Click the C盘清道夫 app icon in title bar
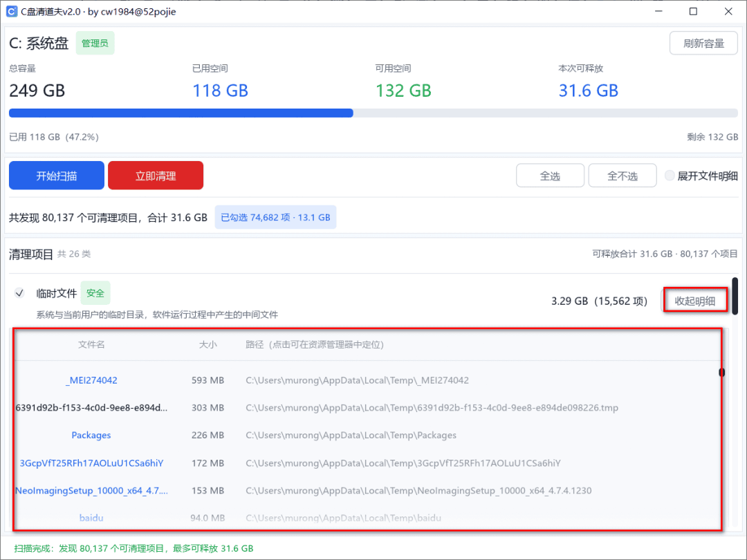 click(x=12, y=12)
